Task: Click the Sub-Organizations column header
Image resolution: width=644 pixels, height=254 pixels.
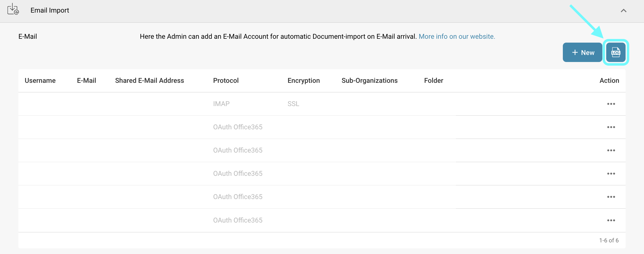Action: 369,80
